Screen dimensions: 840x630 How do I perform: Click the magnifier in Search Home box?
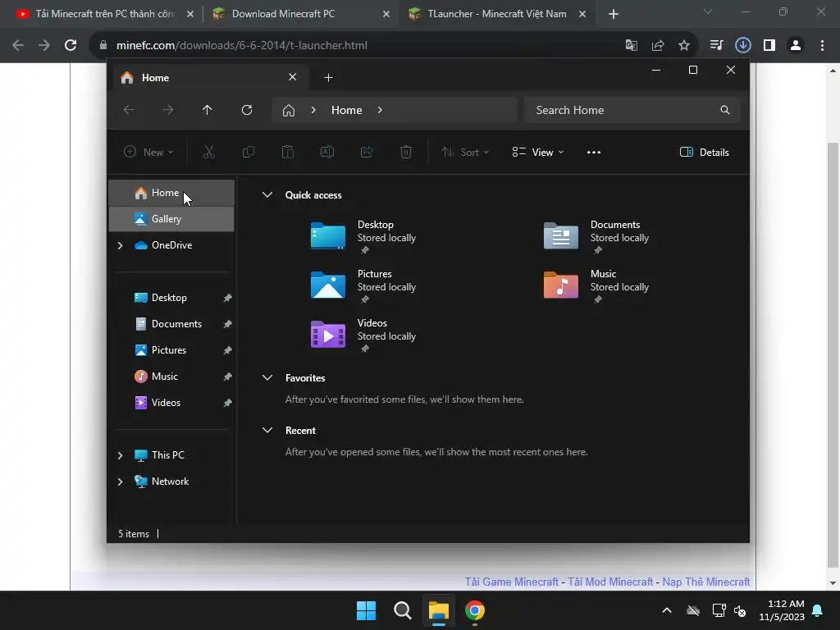tap(725, 110)
